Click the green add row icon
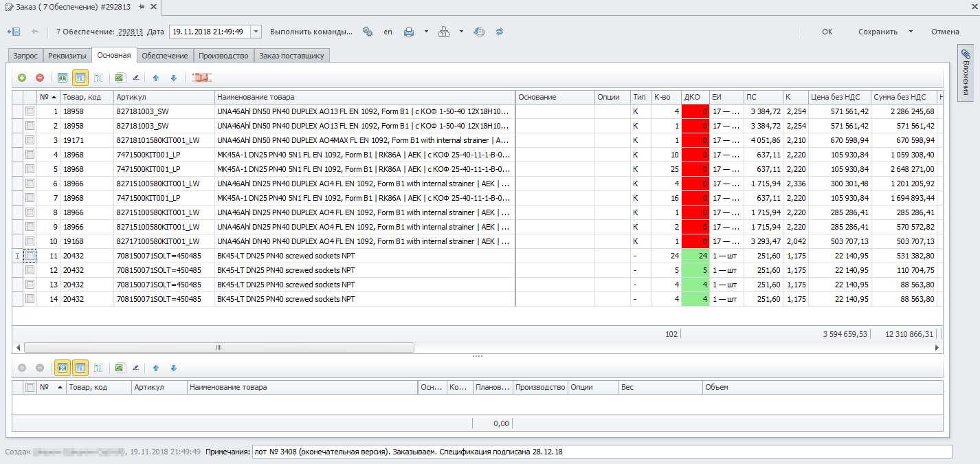 tap(22, 78)
